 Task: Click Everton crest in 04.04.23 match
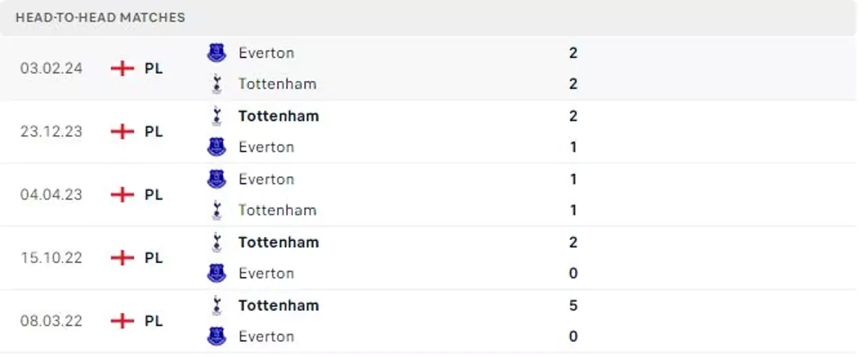pos(216,179)
